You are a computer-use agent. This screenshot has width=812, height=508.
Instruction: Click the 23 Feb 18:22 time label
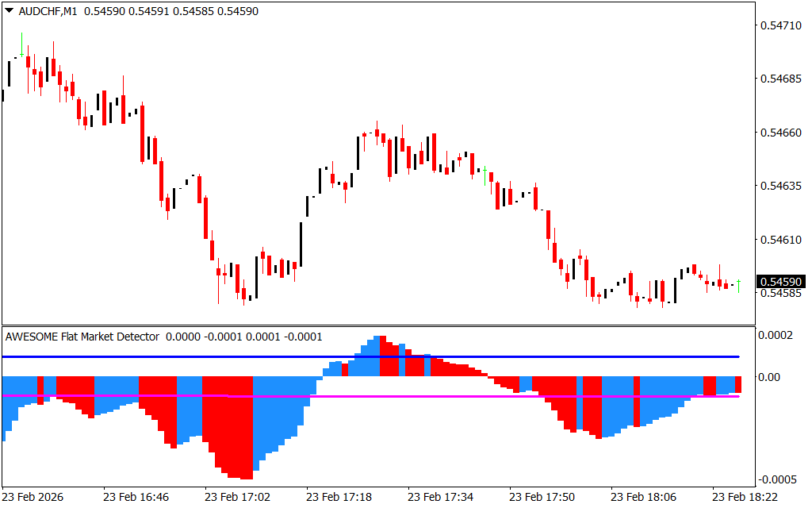tap(745, 497)
